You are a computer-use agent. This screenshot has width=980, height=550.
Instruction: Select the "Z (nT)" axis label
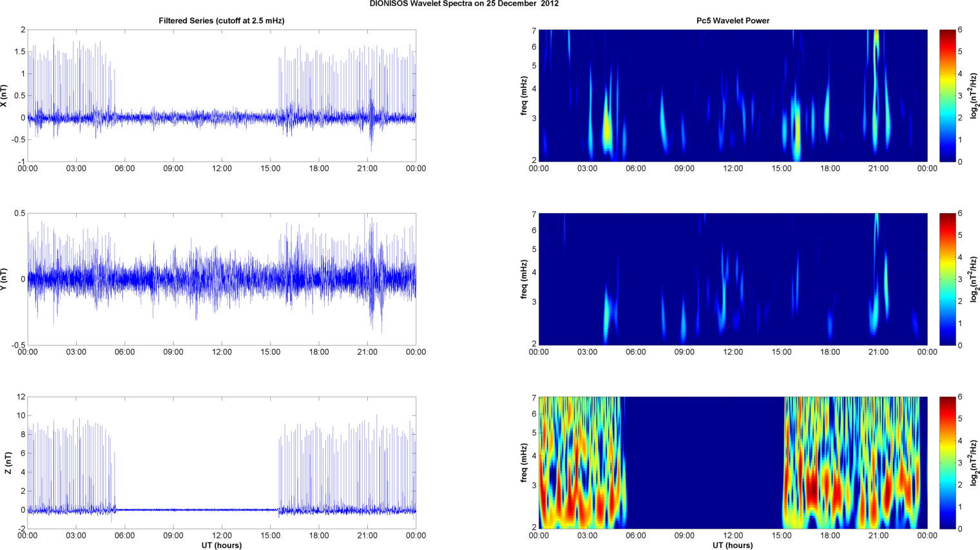pos(8,462)
